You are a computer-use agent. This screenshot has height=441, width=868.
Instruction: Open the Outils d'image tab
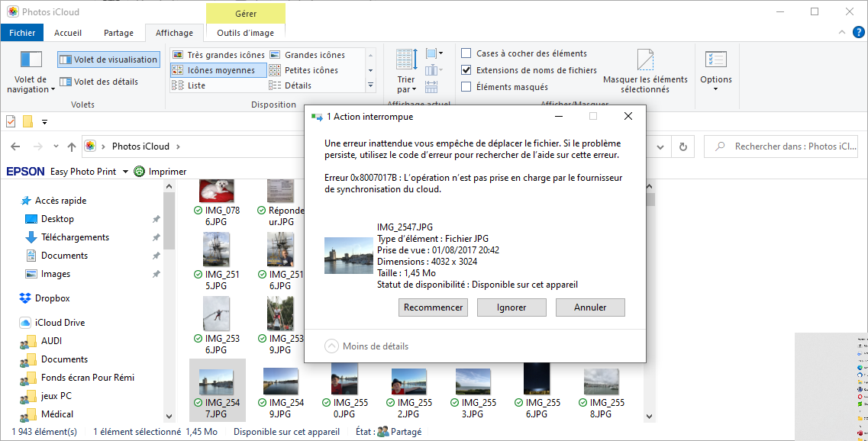(245, 33)
